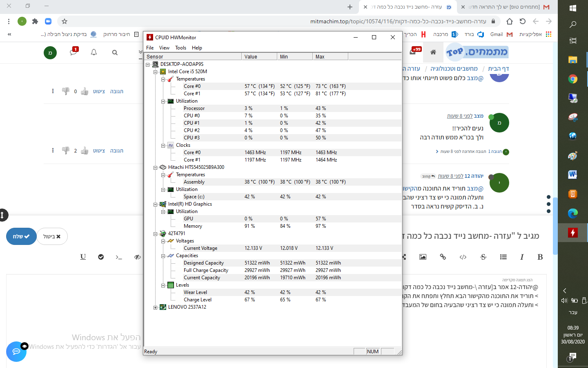The height and width of the screenshot is (368, 588).
Task: Select the Memory utilization row
Action: tap(273, 226)
